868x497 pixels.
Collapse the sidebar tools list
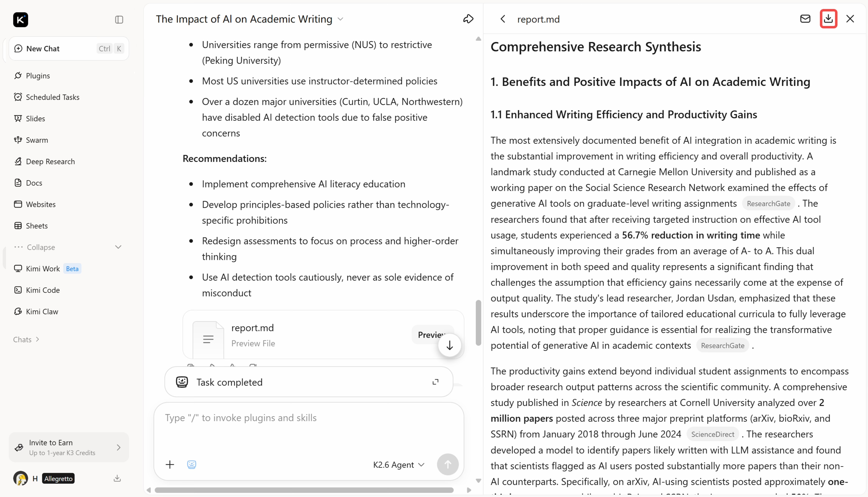(x=68, y=247)
